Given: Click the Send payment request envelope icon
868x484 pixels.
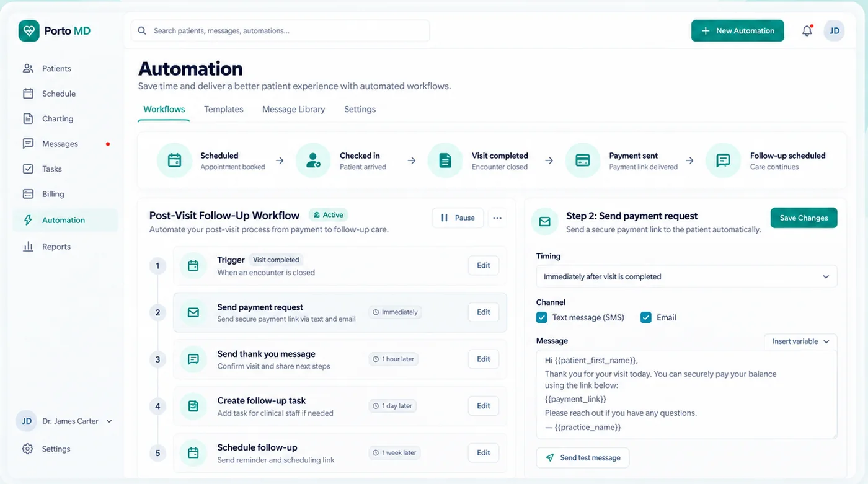Looking at the screenshot, I should point(193,312).
